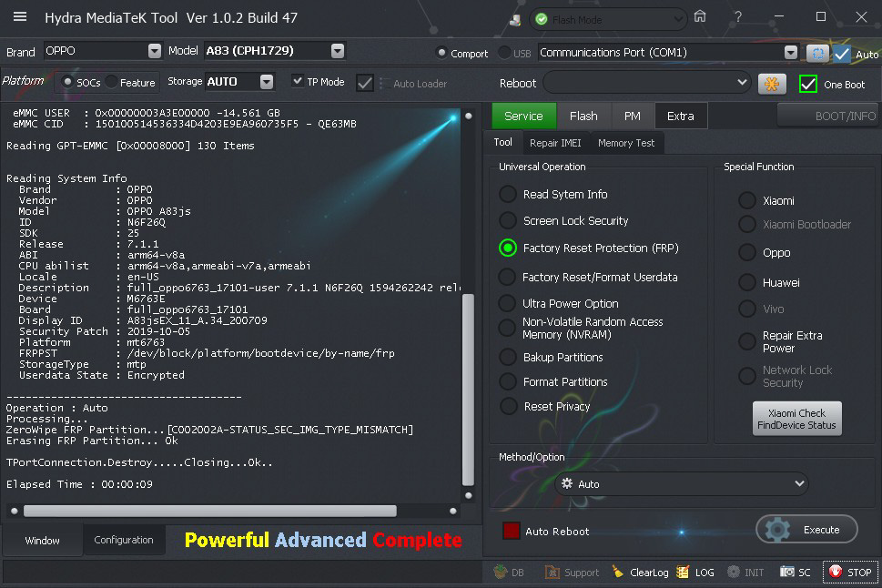Choose the SOCs platform radio
882x588 pixels.
(67, 82)
